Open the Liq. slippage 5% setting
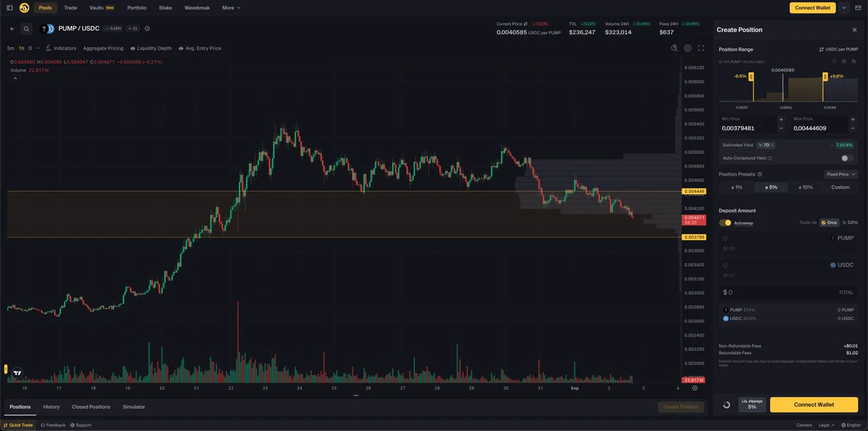The width and height of the screenshot is (868, 431). coord(752,405)
